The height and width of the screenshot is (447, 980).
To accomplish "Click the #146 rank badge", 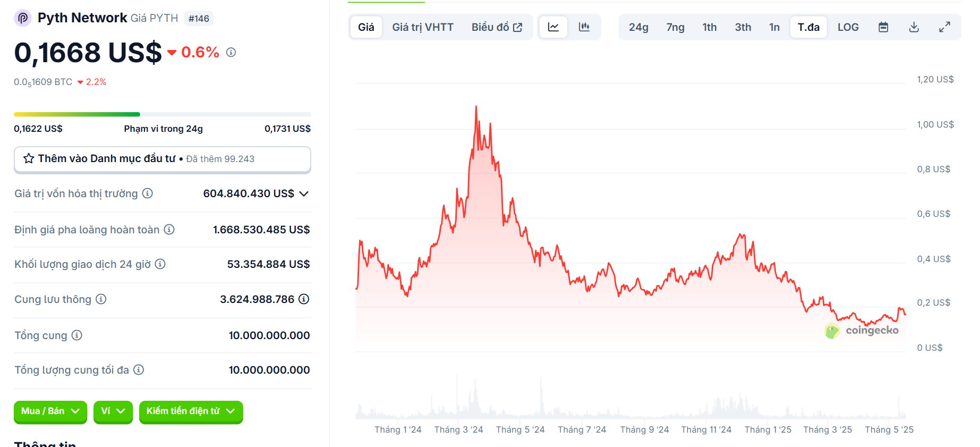I will [199, 19].
